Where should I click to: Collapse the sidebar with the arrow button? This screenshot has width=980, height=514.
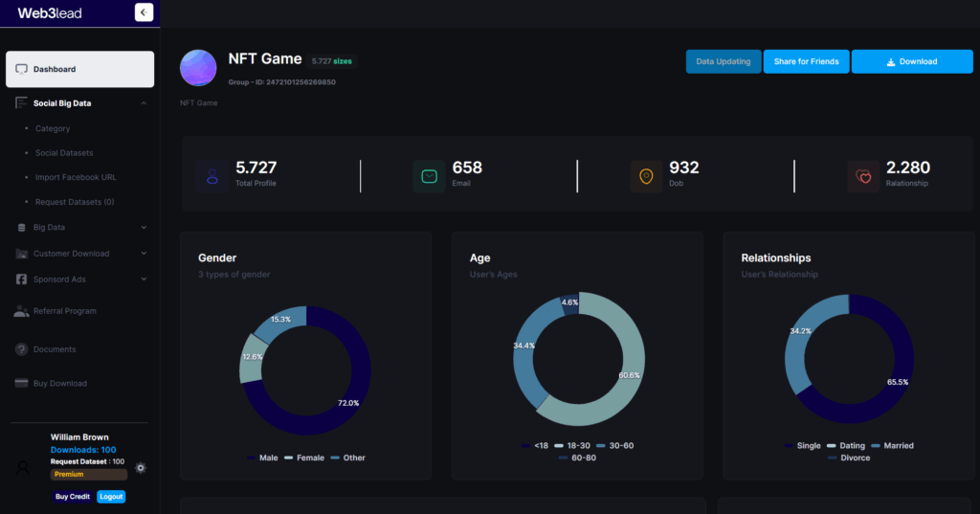point(144,12)
